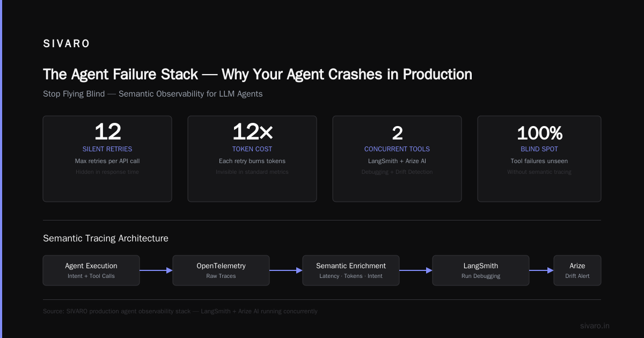644x338 pixels.
Task: Click the '12×' token cost figure
Action: pyautogui.click(x=252, y=132)
